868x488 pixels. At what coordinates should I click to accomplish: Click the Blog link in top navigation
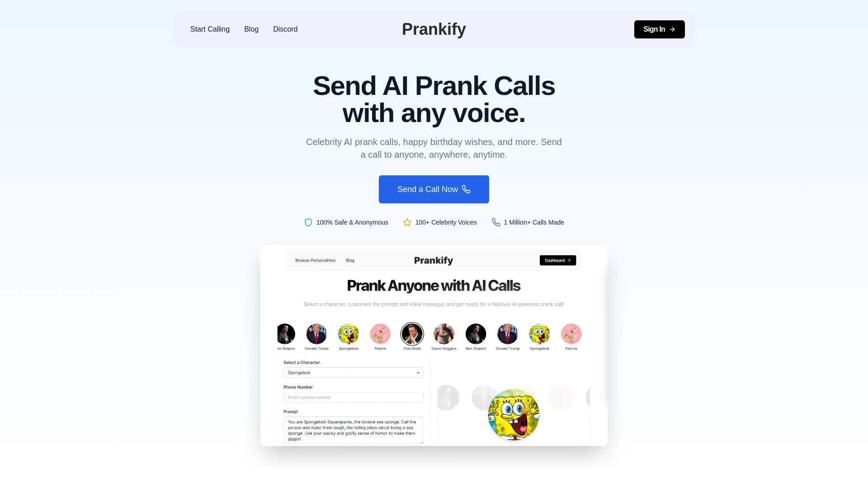(x=251, y=28)
